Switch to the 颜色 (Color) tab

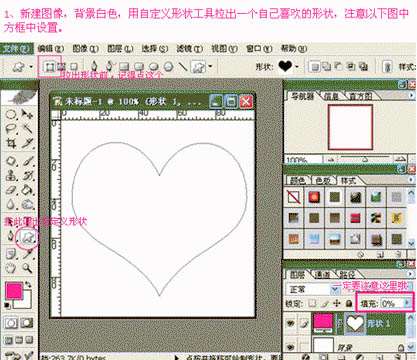[x=298, y=181]
